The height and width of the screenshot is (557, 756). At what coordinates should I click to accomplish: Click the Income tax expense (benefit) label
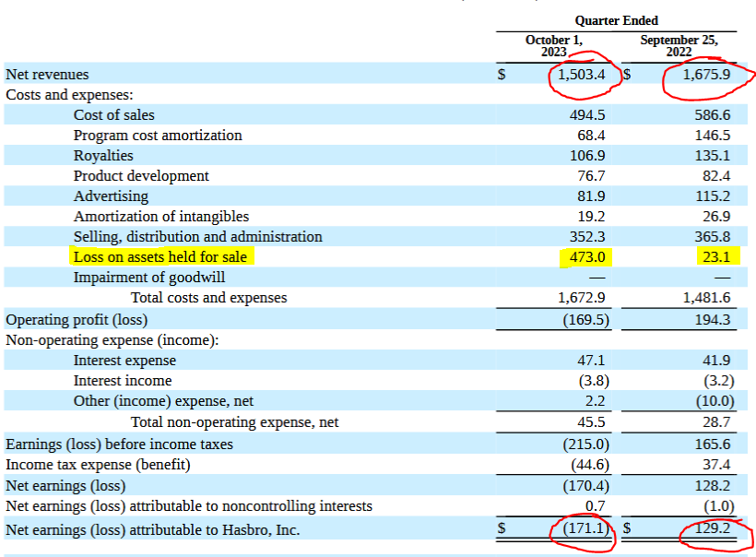coord(98,465)
